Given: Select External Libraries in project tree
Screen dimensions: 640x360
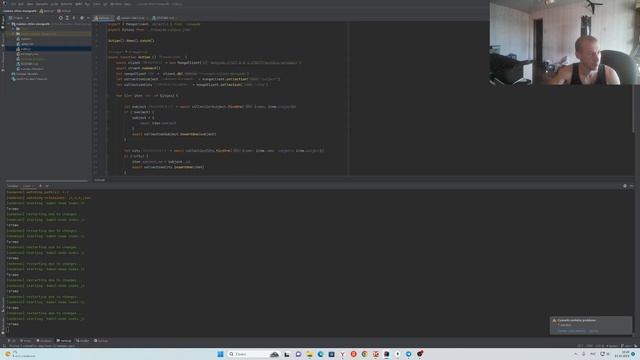Looking at the screenshot, I should (x=27, y=74).
